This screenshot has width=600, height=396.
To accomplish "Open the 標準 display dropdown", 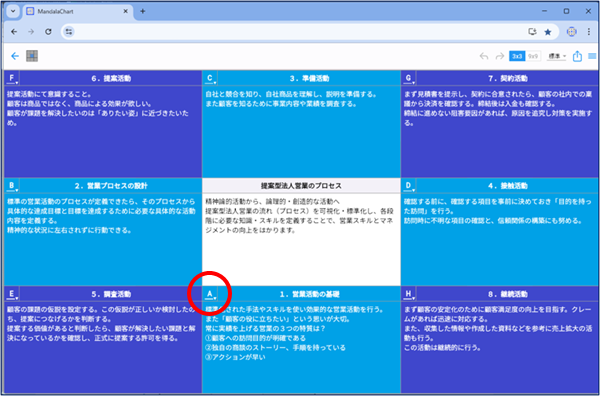I will [x=557, y=56].
